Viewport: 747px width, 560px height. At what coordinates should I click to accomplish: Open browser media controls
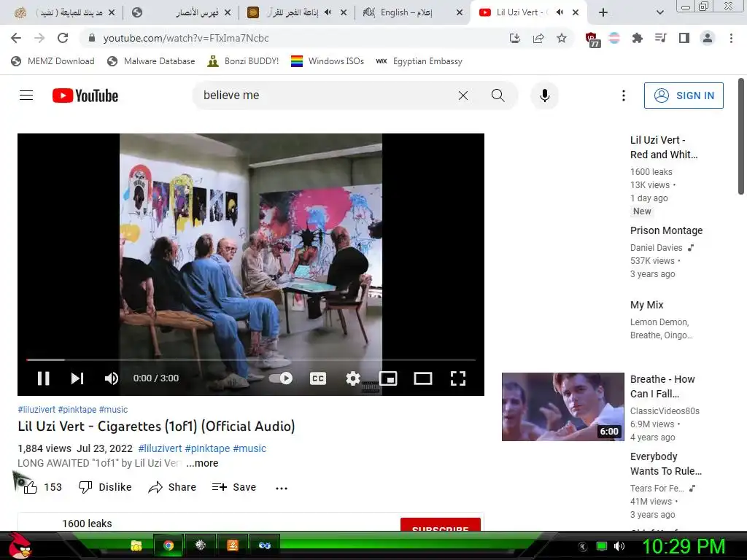click(x=660, y=38)
